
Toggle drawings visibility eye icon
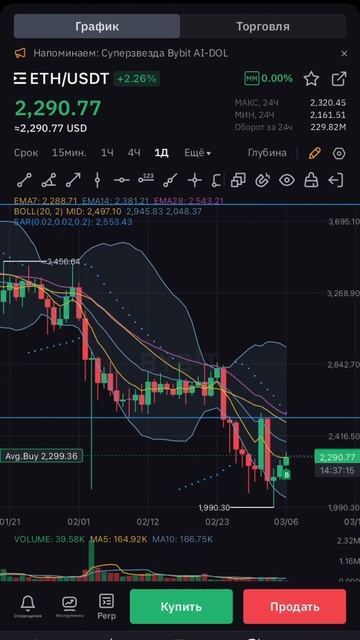(287, 180)
